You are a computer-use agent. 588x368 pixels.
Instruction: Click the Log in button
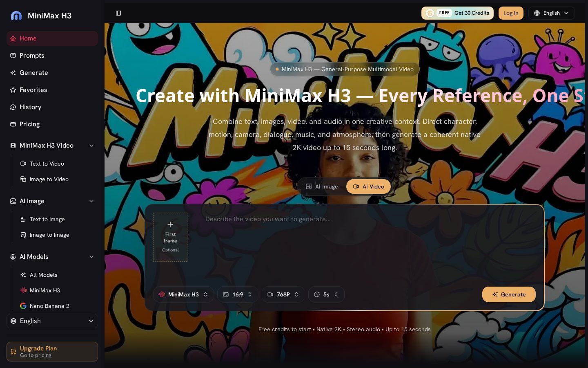pyautogui.click(x=511, y=13)
